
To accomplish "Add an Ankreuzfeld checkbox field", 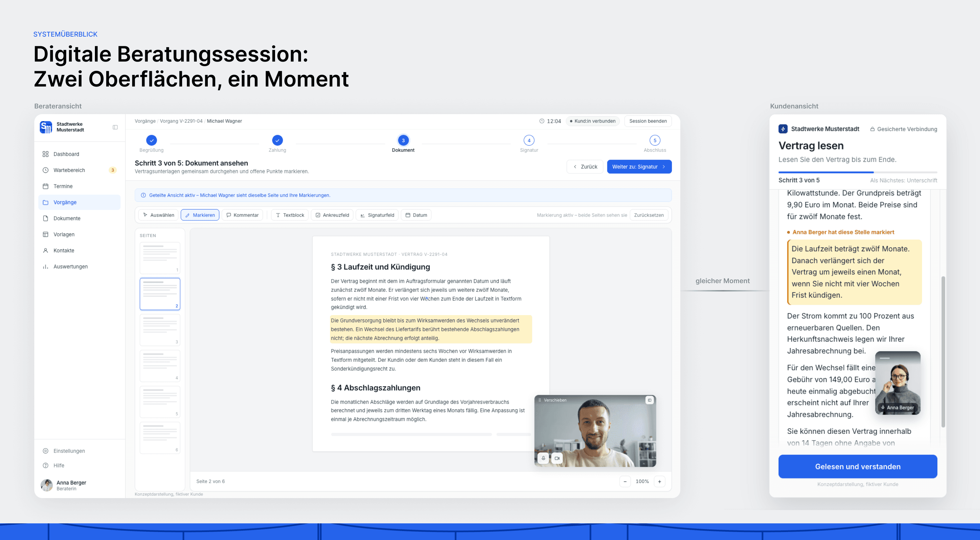I will point(332,215).
